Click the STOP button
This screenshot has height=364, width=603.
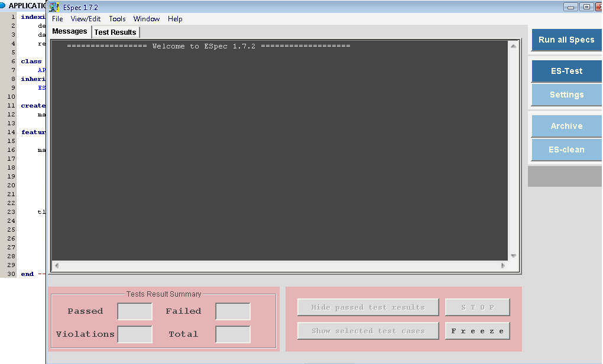pyautogui.click(x=478, y=307)
